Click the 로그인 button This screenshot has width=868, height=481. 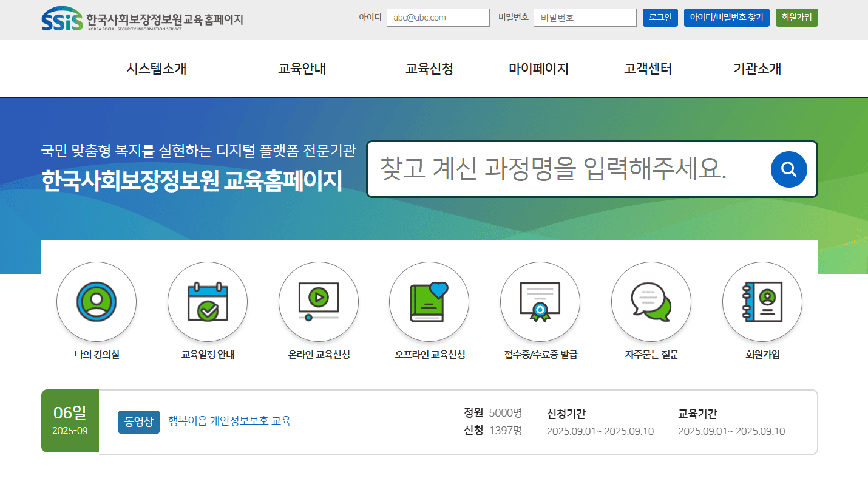[660, 18]
